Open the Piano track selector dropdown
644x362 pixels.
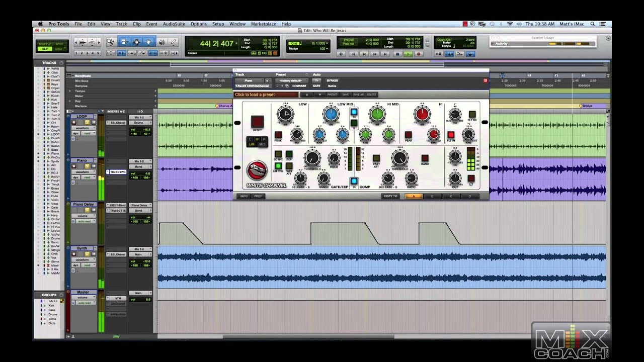[249, 80]
